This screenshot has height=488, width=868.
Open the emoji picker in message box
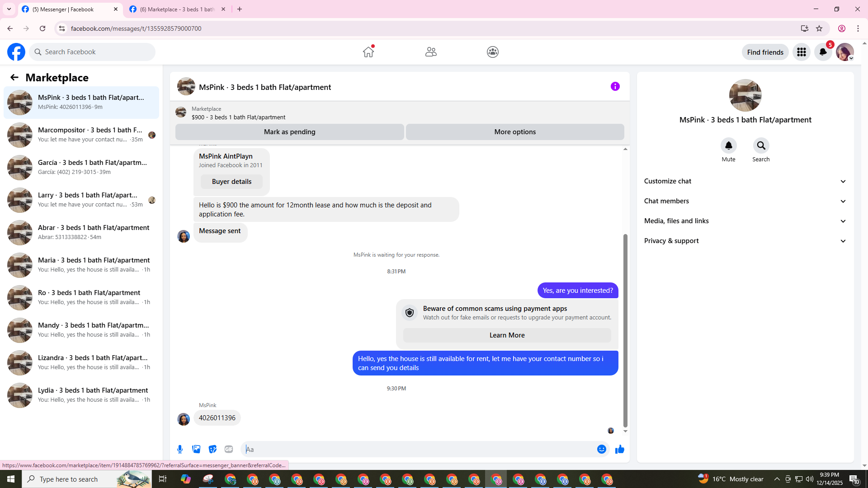point(601,449)
